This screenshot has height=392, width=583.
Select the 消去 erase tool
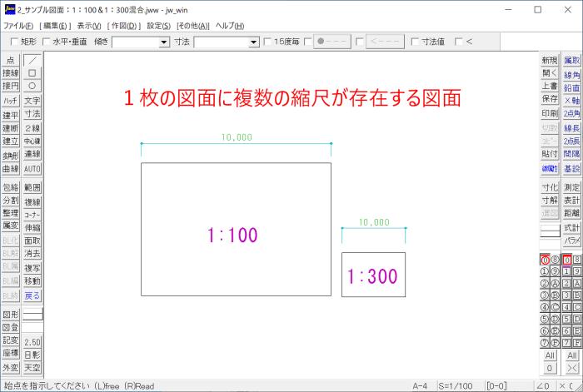tap(32, 254)
